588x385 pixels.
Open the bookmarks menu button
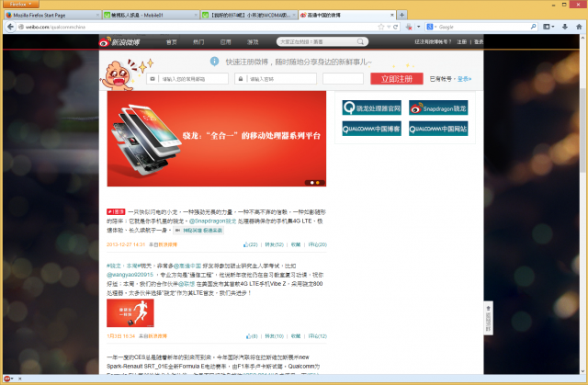548,27
